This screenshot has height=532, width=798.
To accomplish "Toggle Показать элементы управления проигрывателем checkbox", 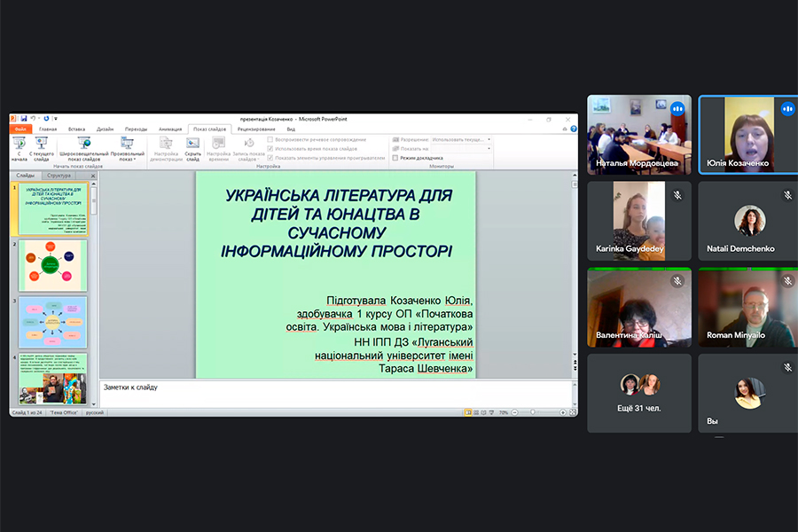I will tap(270, 158).
